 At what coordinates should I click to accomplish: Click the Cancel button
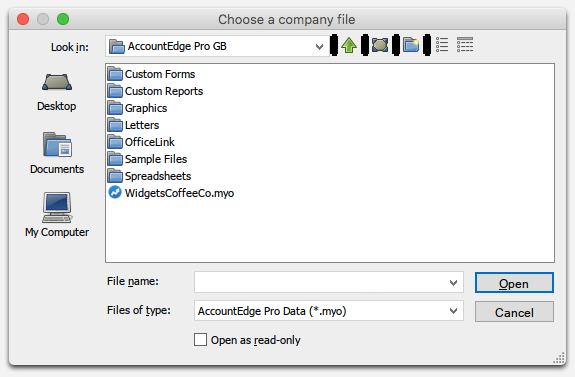coord(514,312)
